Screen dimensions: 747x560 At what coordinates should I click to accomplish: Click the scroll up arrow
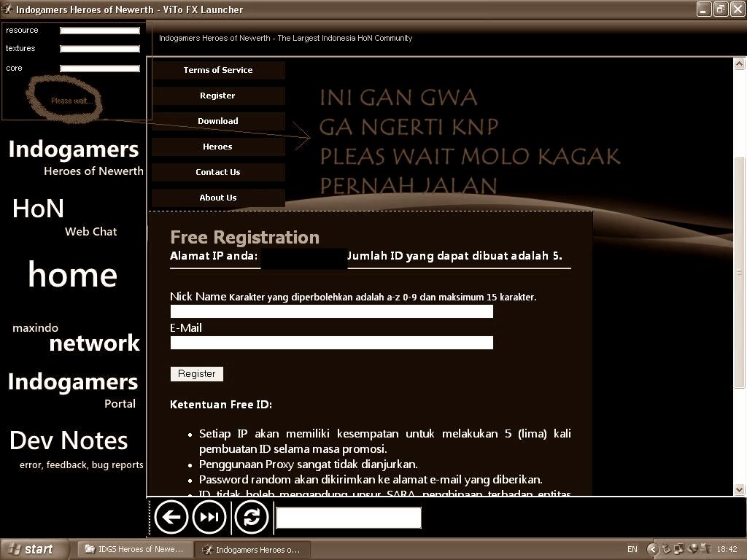[x=740, y=64]
